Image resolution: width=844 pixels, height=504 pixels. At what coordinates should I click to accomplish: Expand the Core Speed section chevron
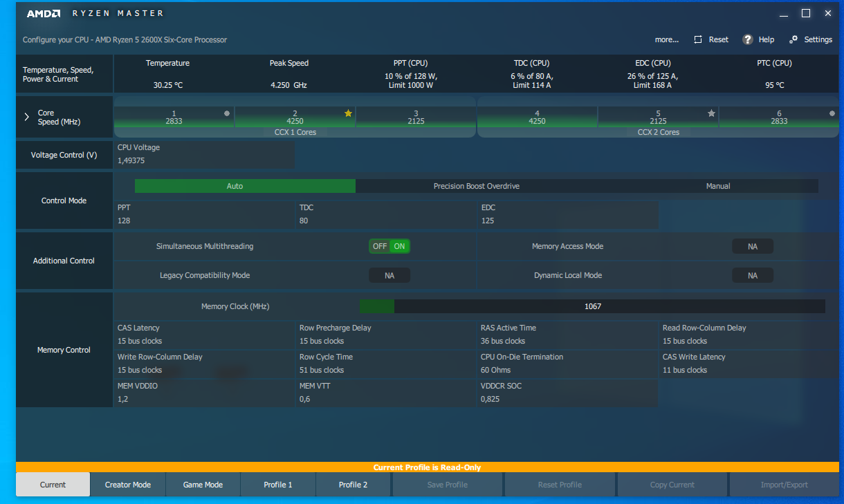27,117
